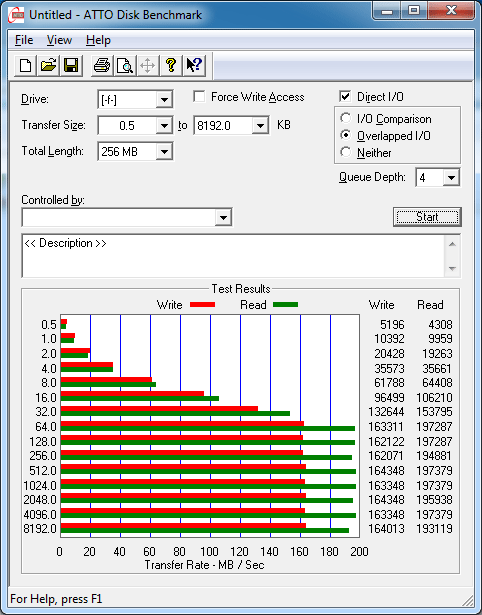Expand Transfer Size maximum 8192.0 dropdown
The width and height of the screenshot is (482, 615).
260,126
